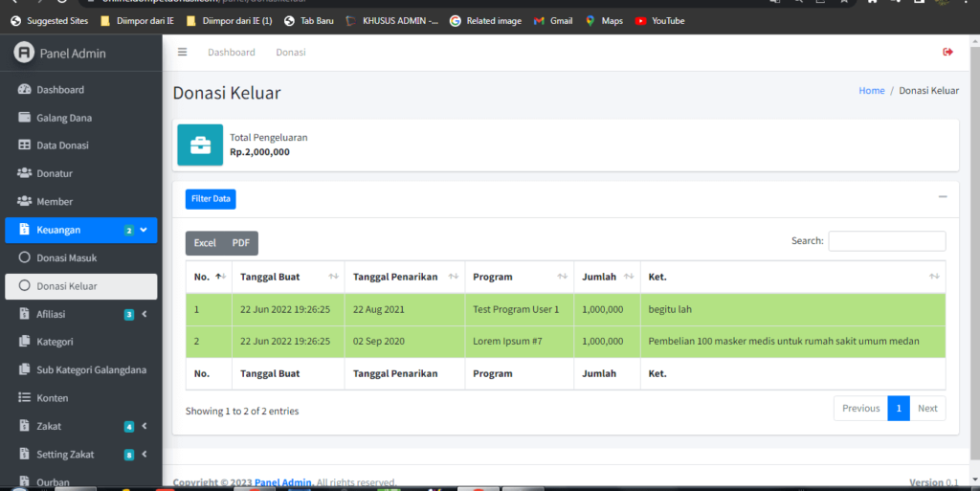Click the red logout icon
The height and width of the screenshot is (491, 980).
coord(947,53)
